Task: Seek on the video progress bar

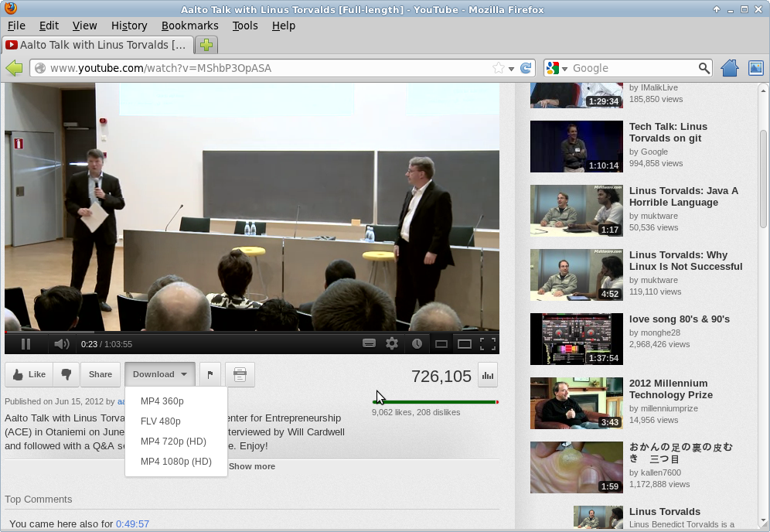Action: 252,332
